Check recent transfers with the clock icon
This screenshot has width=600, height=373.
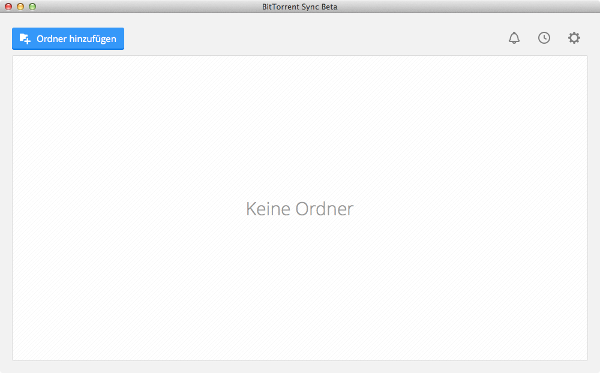(x=544, y=38)
